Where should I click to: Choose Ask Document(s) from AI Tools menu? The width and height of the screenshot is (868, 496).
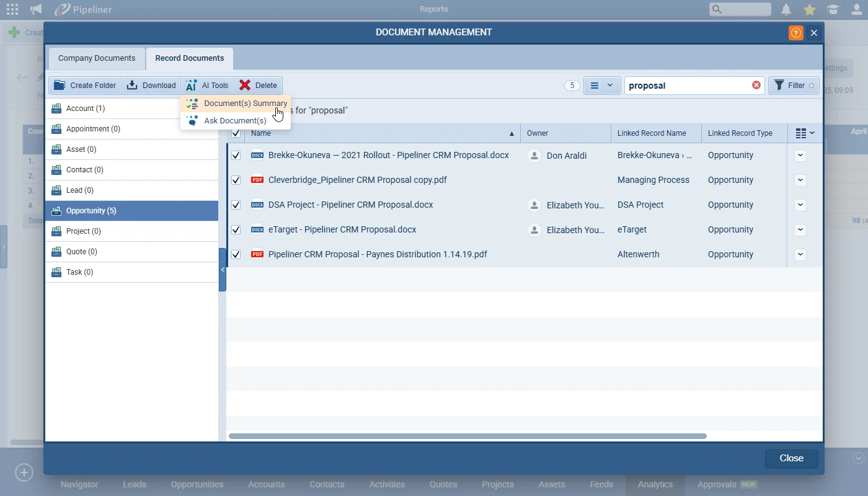(x=236, y=121)
